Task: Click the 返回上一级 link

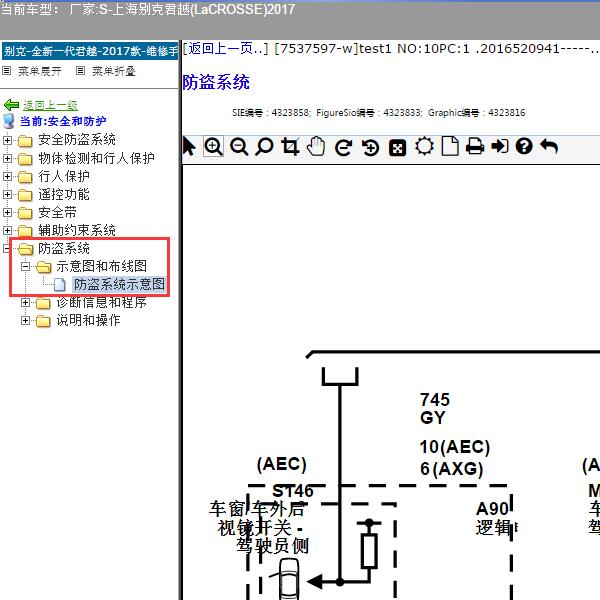Action: coord(50,105)
